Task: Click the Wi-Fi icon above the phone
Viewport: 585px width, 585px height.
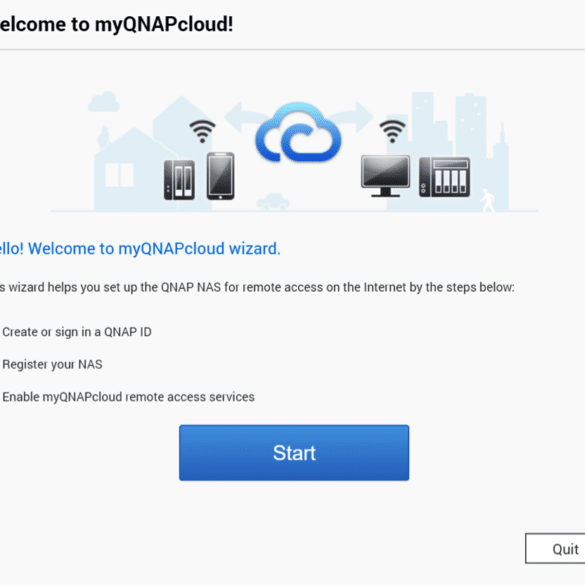Action: [202, 131]
